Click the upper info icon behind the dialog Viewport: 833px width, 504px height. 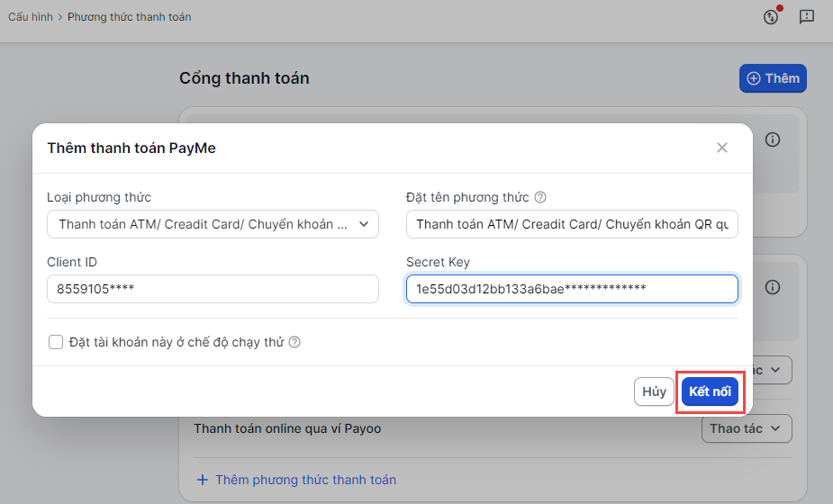[x=772, y=139]
